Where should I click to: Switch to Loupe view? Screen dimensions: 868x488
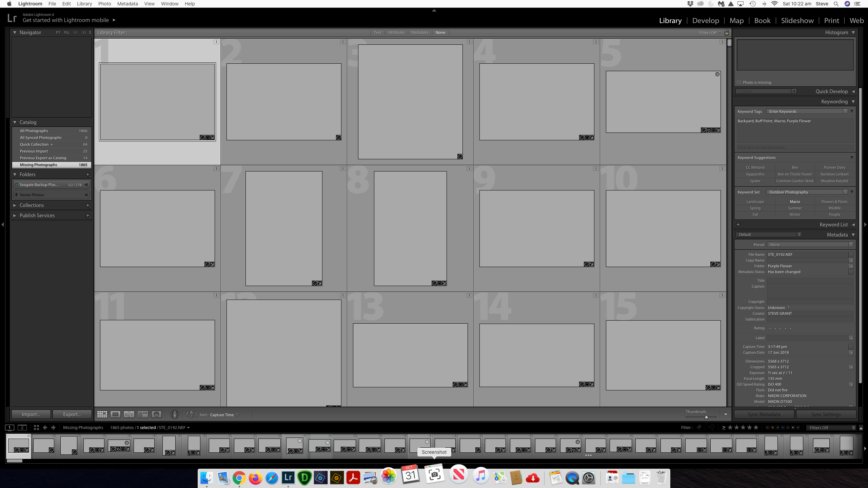(x=115, y=414)
